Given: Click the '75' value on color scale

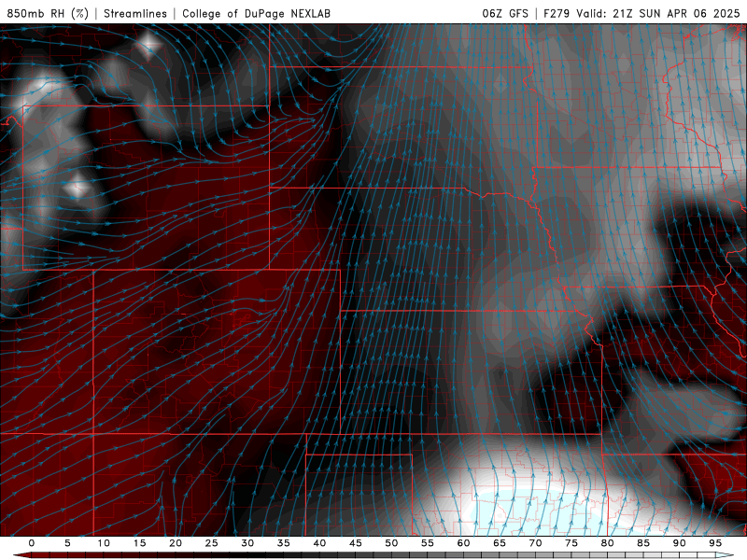Looking at the screenshot, I should tap(571, 543).
